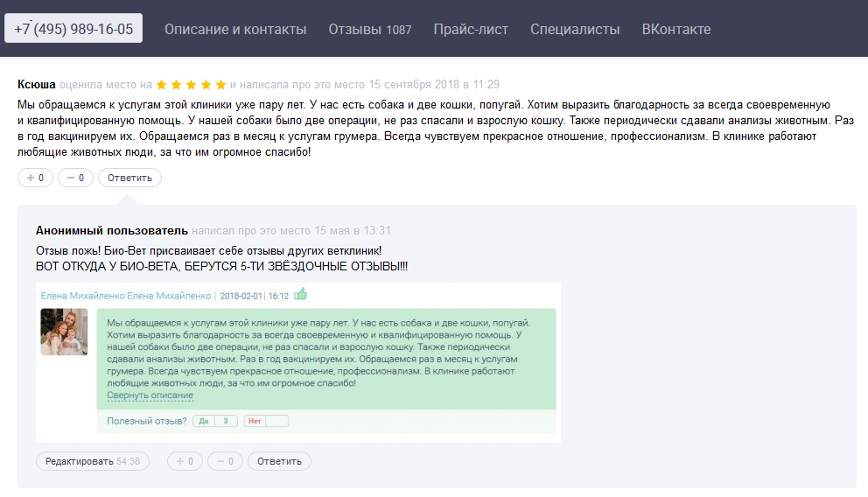Upvote Ксюша's review with plus button
Viewport: 868px width, 497px height.
[x=35, y=178]
